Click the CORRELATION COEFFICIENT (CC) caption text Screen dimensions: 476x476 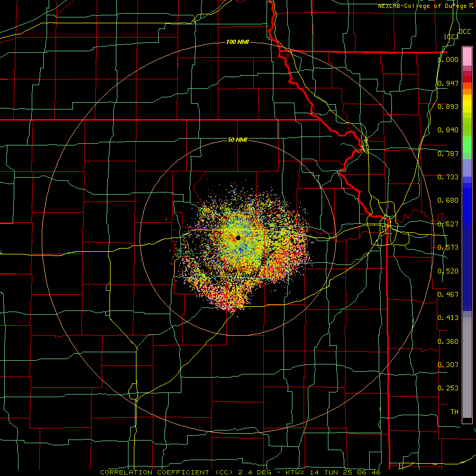167,472
